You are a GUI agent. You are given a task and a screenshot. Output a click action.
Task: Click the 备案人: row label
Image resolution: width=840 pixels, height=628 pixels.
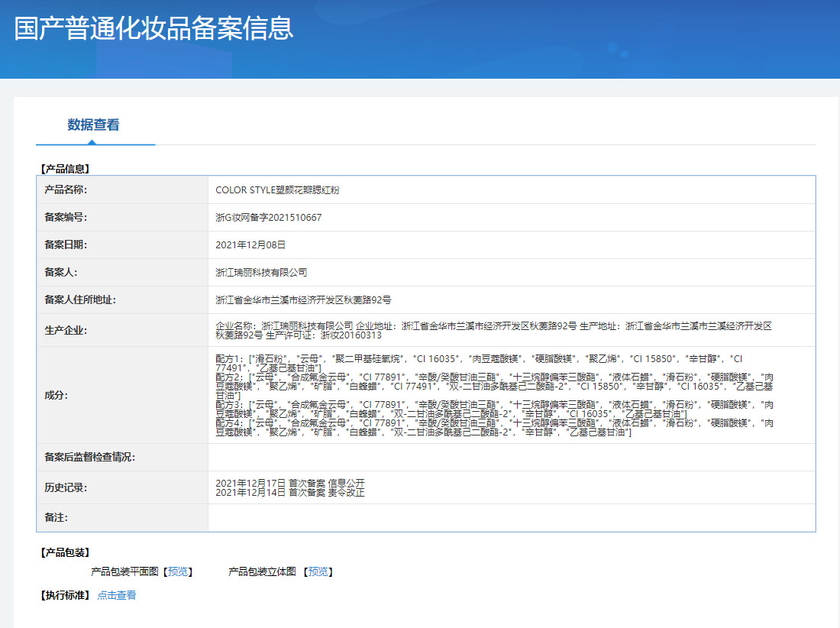pos(60,272)
